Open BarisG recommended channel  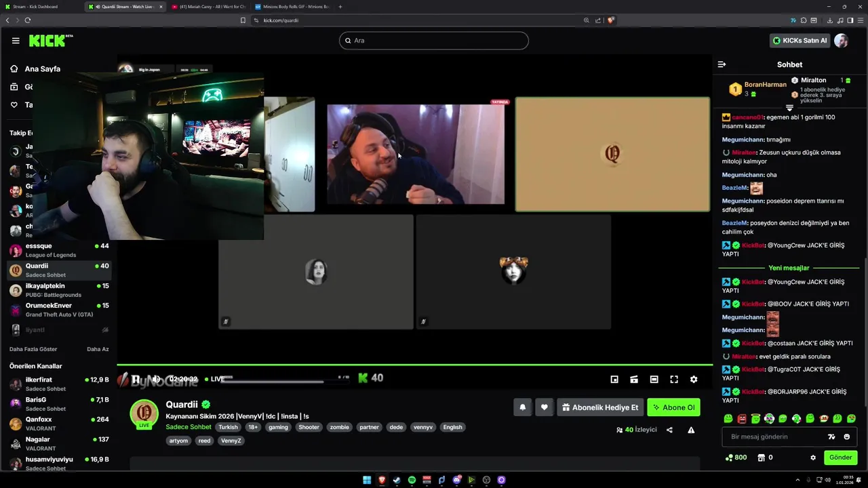[x=59, y=404]
